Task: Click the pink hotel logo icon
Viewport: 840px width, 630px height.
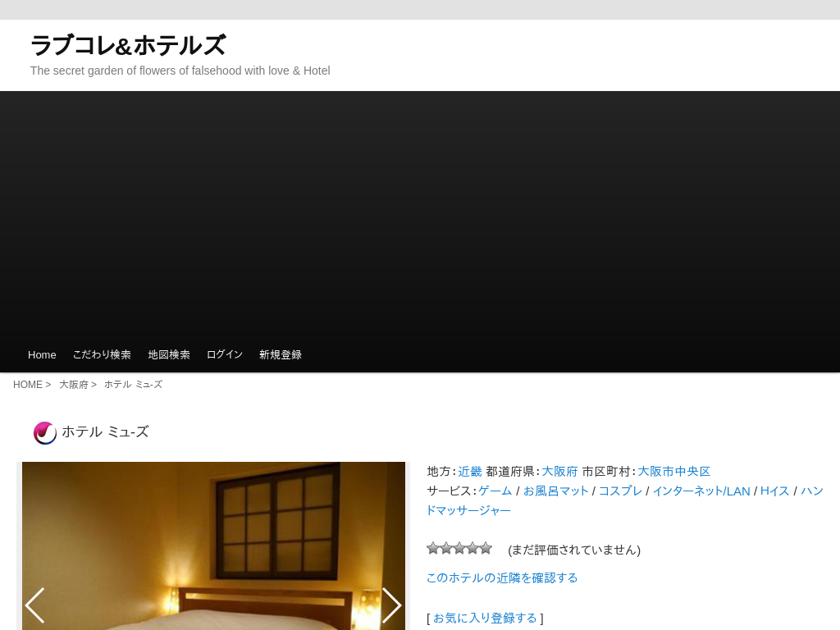Action: [x=44, y=432]
